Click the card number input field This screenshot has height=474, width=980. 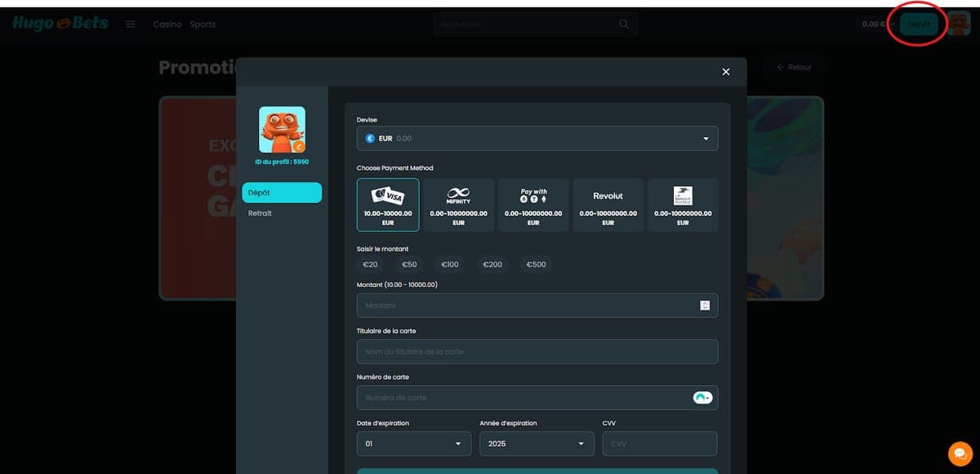(523, 398)
